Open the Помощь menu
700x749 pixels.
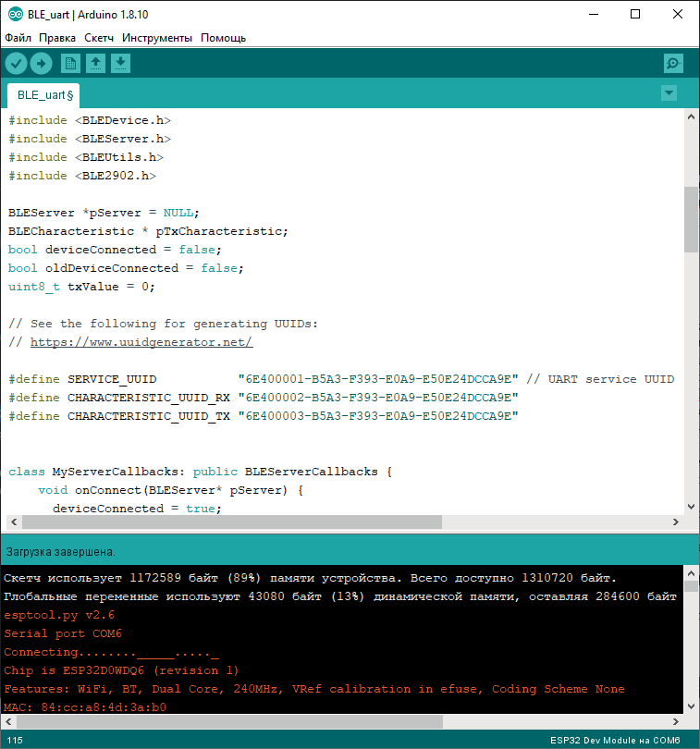[x=224, y=38]
